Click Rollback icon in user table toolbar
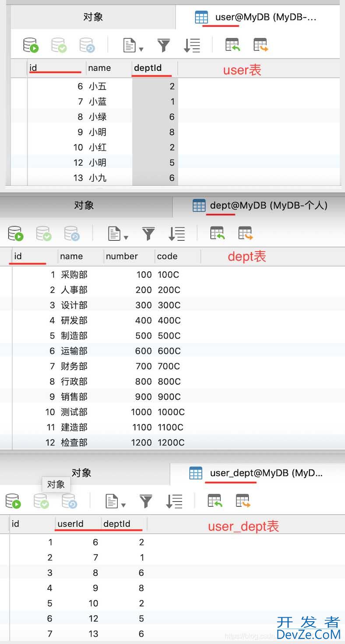The image size is (345, 644). pos(87,45)
